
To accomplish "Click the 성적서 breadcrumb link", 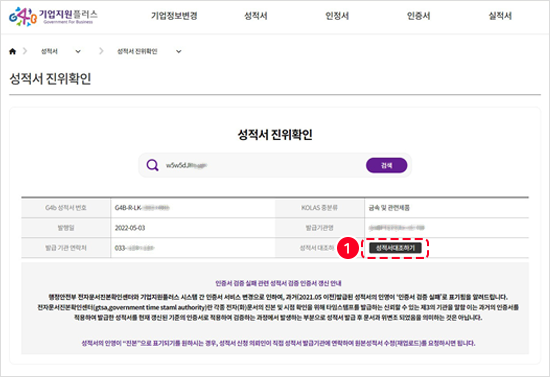I will coord(49,52).
